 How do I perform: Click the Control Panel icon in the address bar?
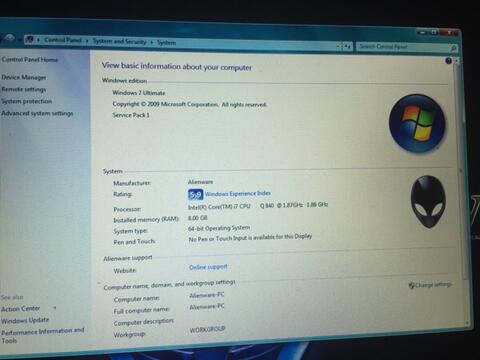[x=29, y=40]
